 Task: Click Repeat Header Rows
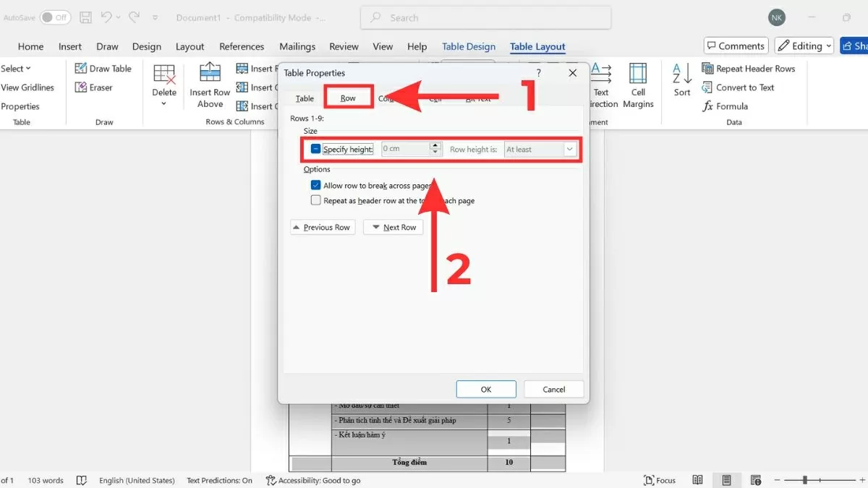coord(748,69)
